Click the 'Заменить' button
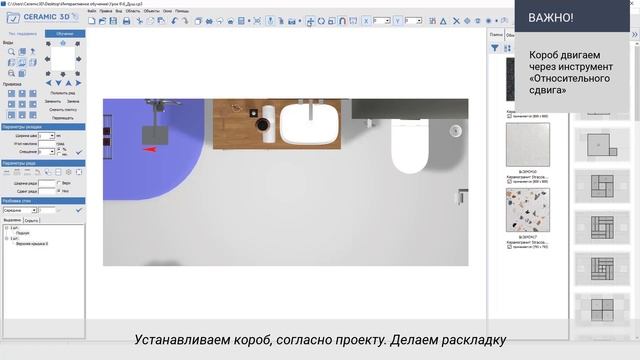Viewport: 640px width, 360px height. (53, 101)
